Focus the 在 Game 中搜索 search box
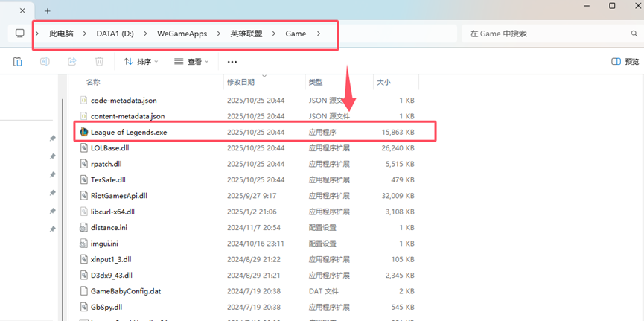644x321 pixels. click(x=549, y=34)
